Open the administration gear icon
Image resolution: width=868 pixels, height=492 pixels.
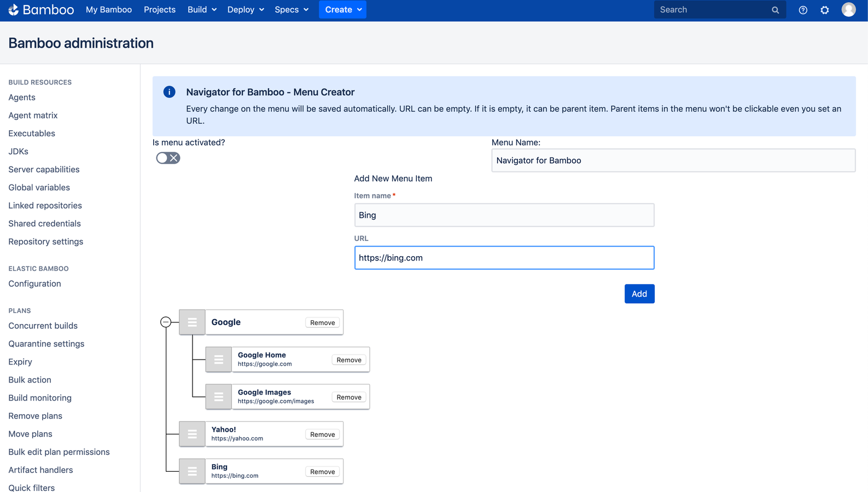tap(825, 10)
